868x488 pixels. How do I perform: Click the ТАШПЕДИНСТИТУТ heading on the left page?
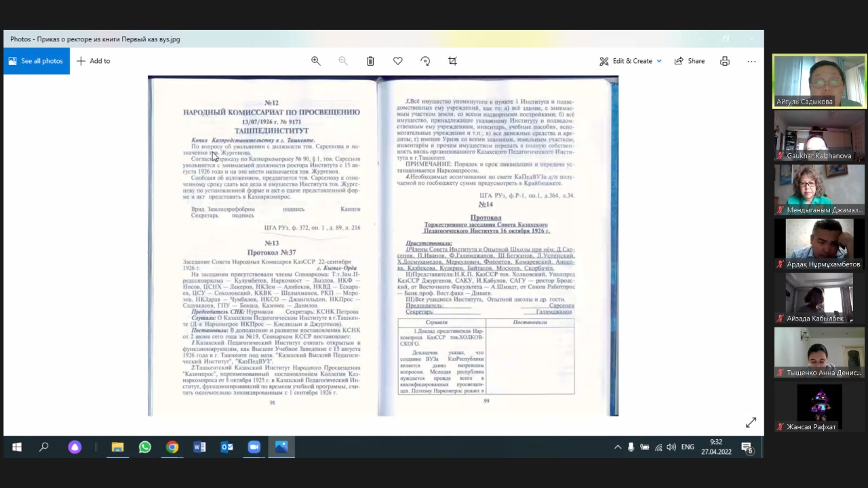[x=271, y=131]
